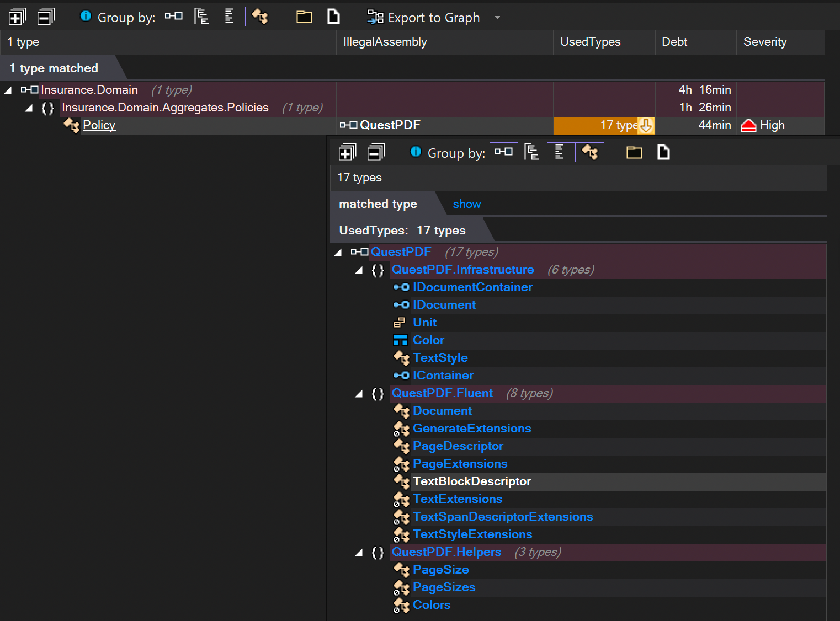Click expand all icon in popup toolbar
Viewport: 840px width, 621px height.
[x=347, y=152]
